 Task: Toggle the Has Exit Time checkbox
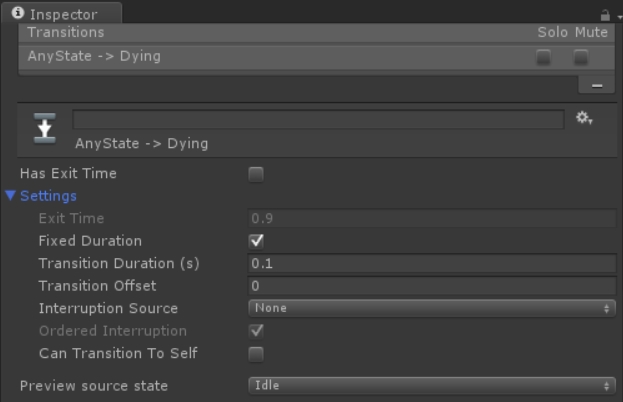point(256,174)
